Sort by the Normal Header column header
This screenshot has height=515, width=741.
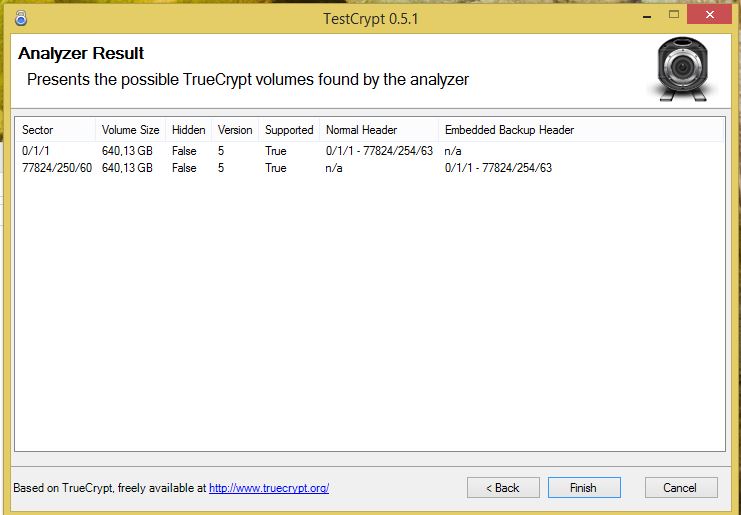pos(379,130)
